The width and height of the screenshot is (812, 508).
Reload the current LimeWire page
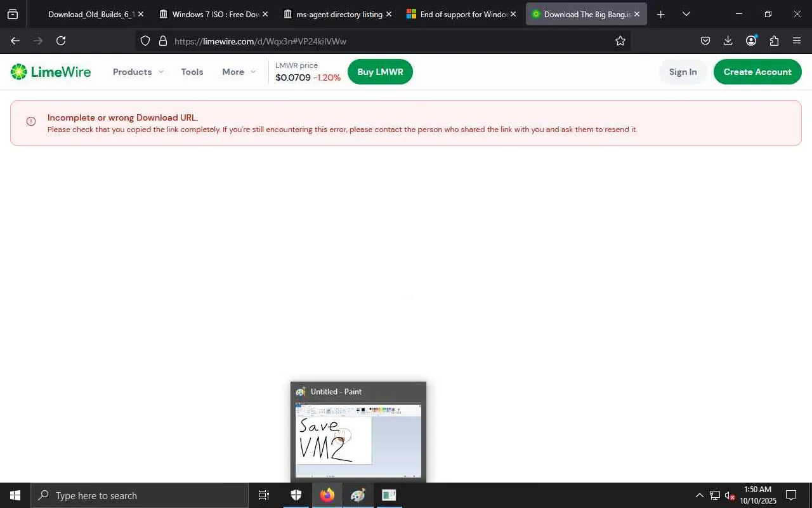61,41
